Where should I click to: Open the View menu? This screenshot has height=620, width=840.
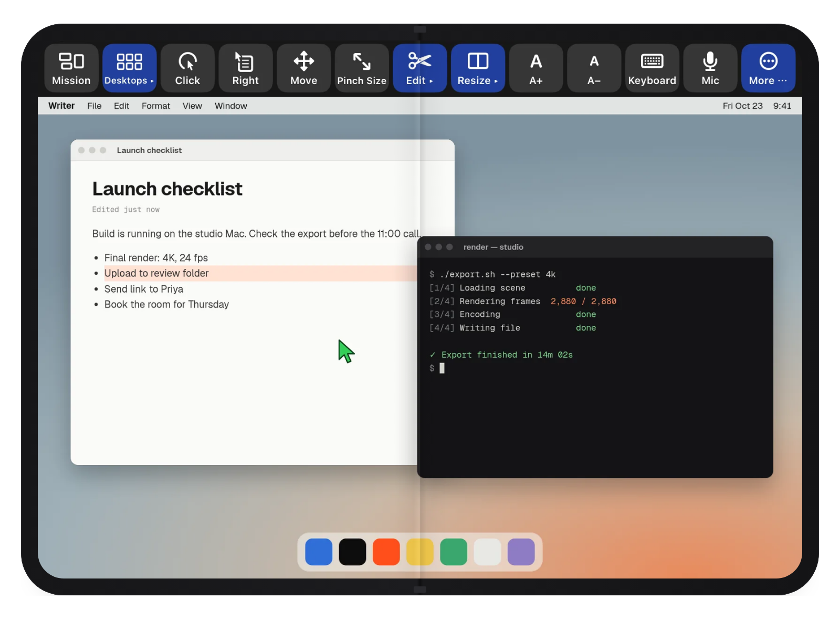pyautogui.click(x=192, y=106)
